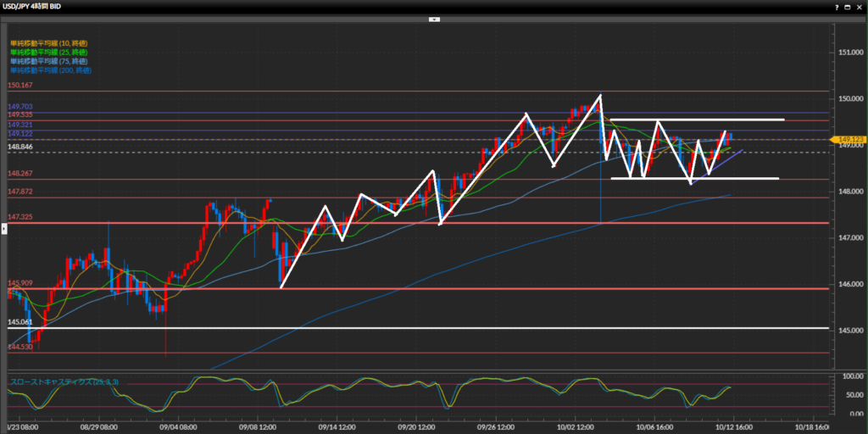Click the 145.909 support line label

pos(20,283)
